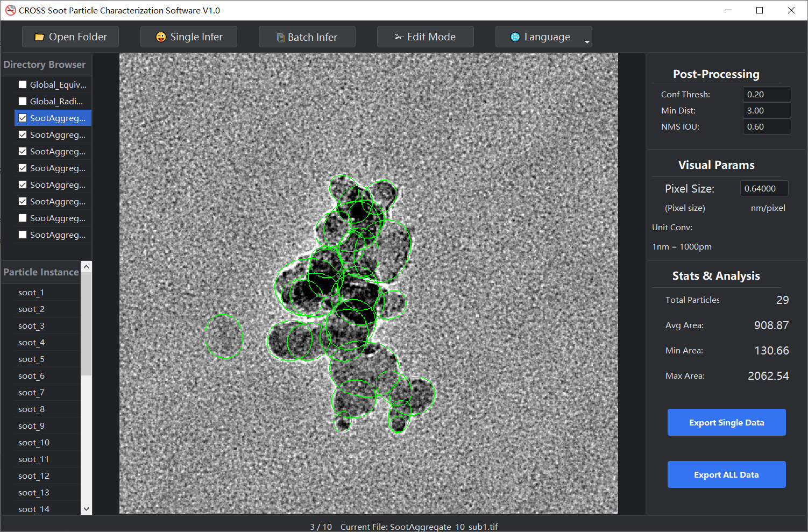Screen dimensions: 808x532
Task: Click the TEM soot aggregate image
Action: (x=368, y=283)
